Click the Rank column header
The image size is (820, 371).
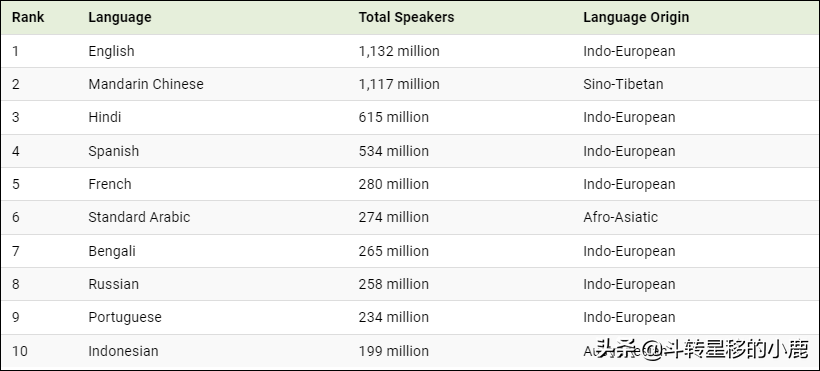click(28, 17)
